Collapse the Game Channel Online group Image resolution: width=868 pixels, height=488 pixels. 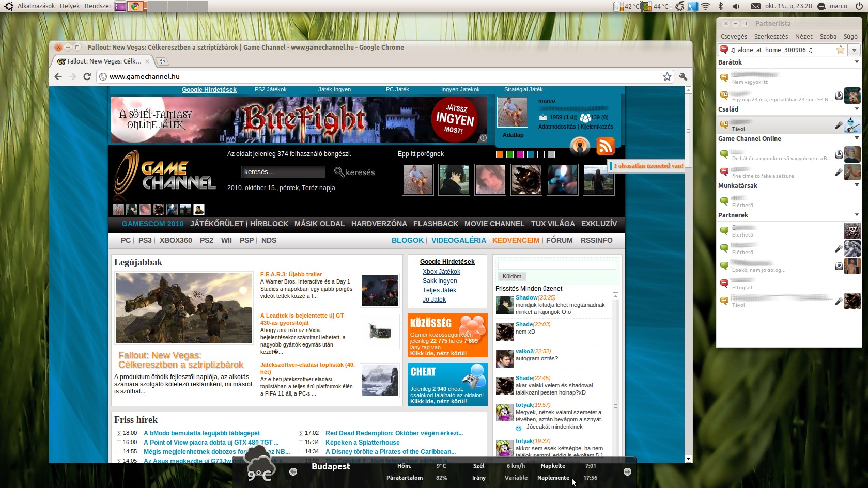[857, 138]
